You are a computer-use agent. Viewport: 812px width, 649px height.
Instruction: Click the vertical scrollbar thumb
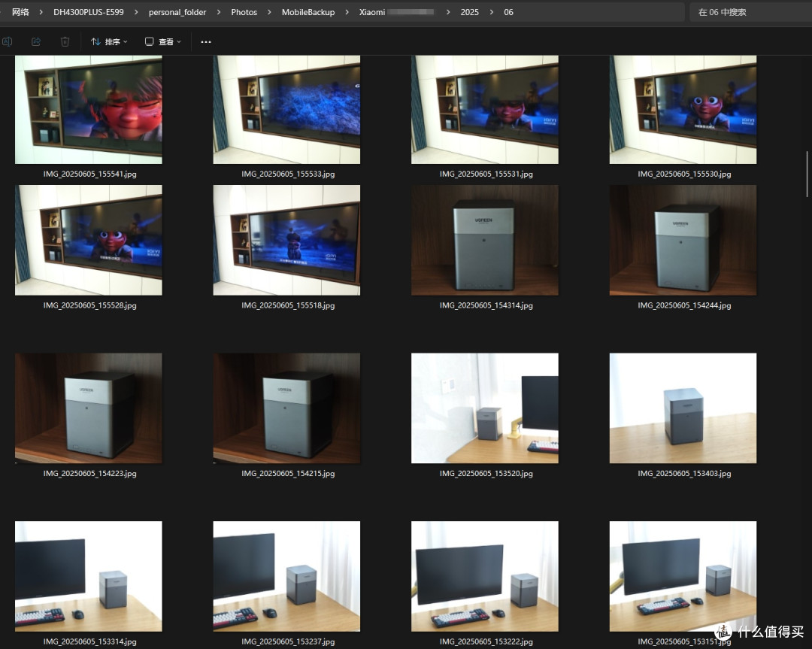click(807, 174)
